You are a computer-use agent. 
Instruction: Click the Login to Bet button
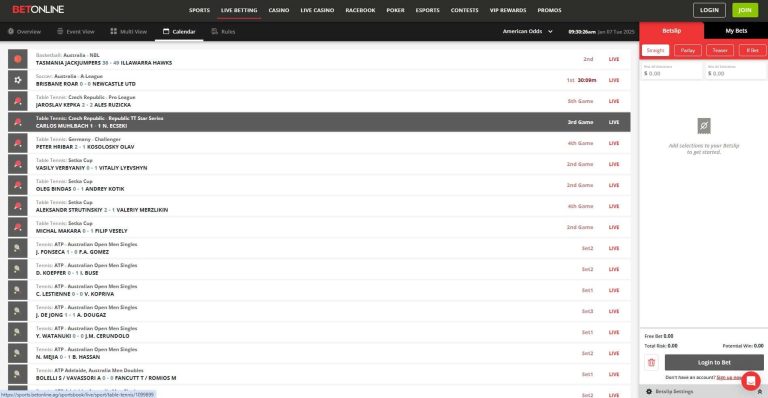click(x=714, y=363)
